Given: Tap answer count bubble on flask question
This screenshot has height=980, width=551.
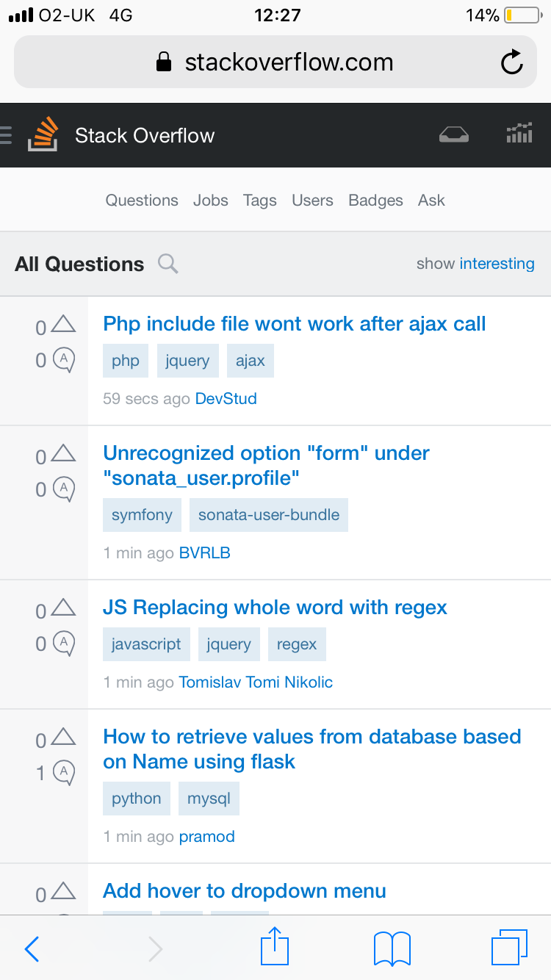Looking at the screenshot, I should pos(64,772).
